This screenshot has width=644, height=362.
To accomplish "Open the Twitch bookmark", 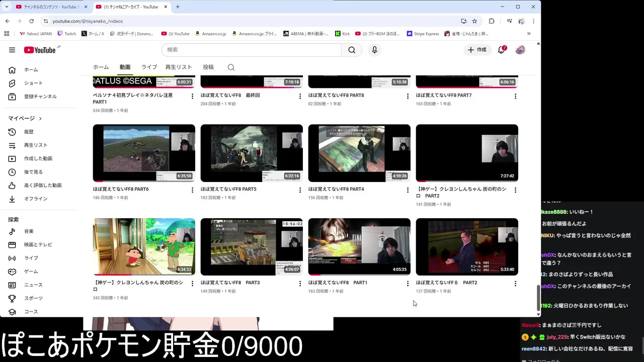I will 67,34.
